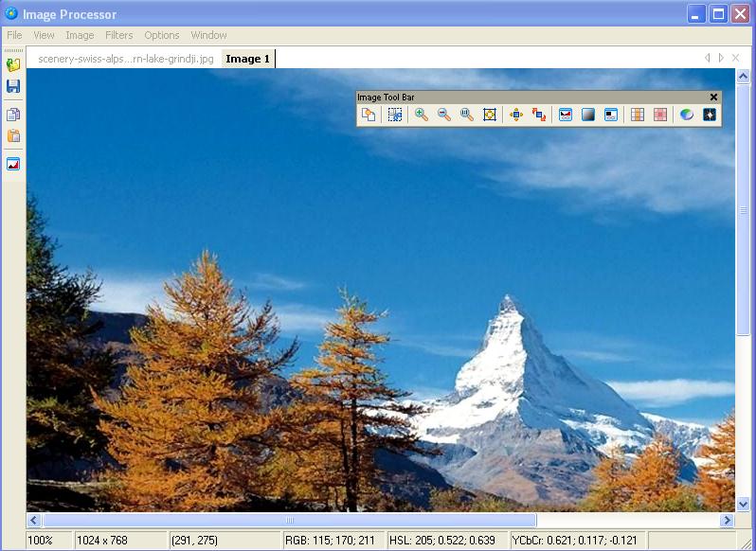Click the 100% zoom status field
This screenshot has height=551, width=756.
point(48,541)
